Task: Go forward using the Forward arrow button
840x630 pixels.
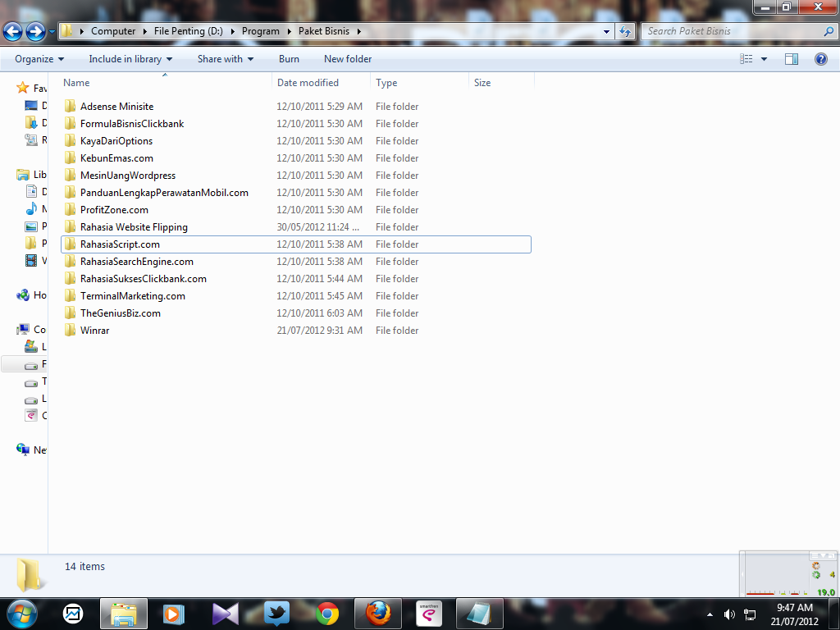Action: coord(36,32)
